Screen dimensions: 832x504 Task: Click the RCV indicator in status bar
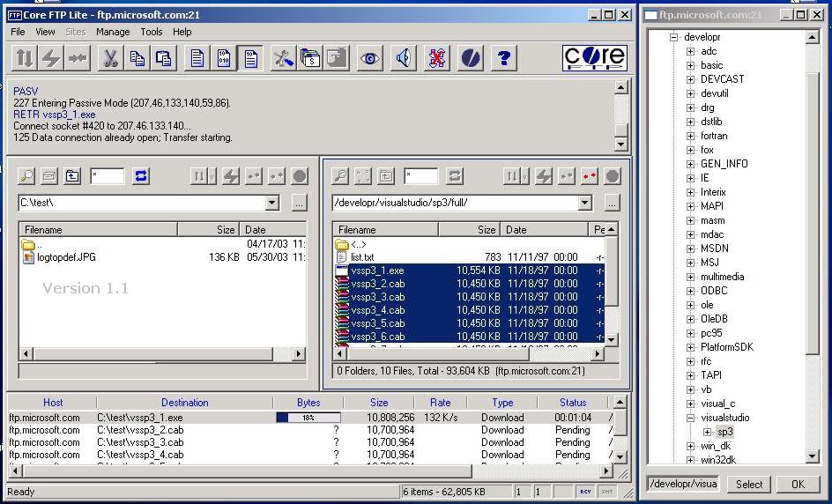click(585, 492)
